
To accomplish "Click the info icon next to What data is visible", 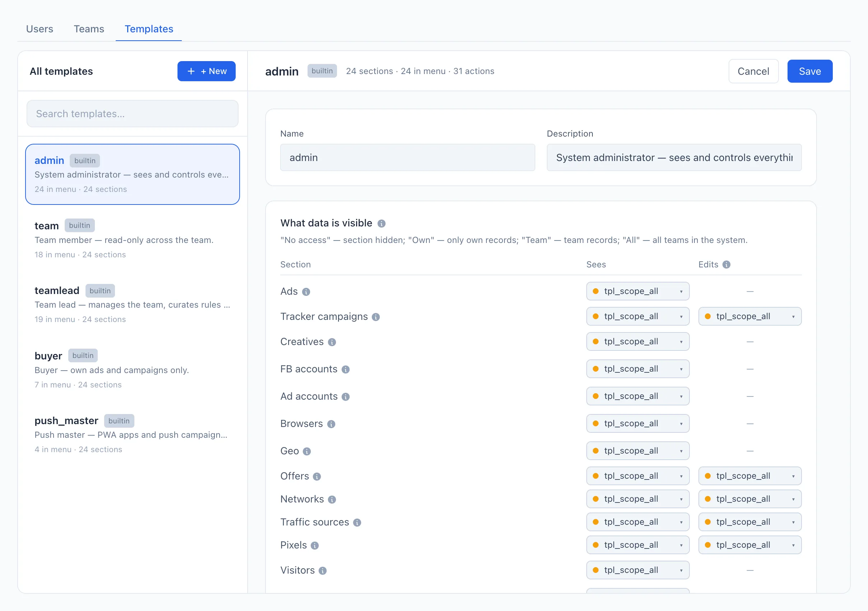I will pyautogui.click(x=382, y=224).
